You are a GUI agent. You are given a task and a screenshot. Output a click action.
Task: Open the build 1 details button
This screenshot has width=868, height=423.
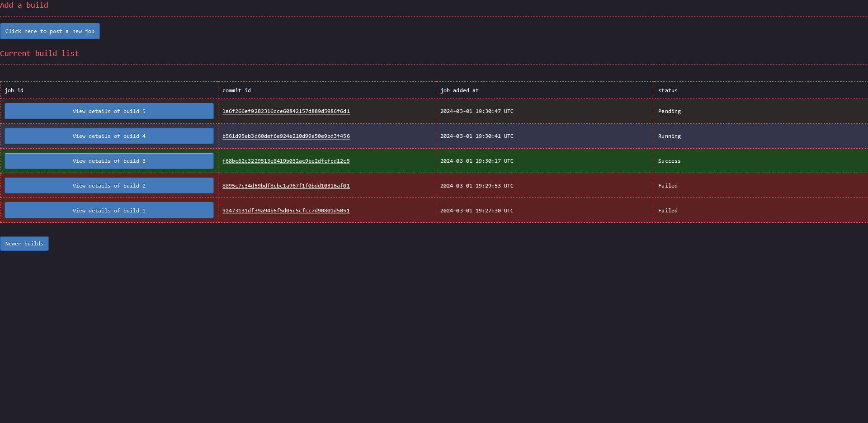tap(109, 211)
